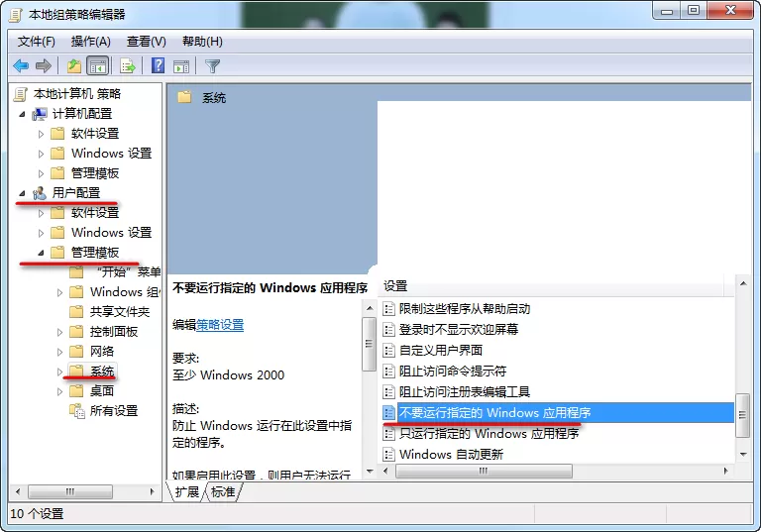Click policy icon beside 只运行指定的 Windows 应用程序

coord(388,434)
